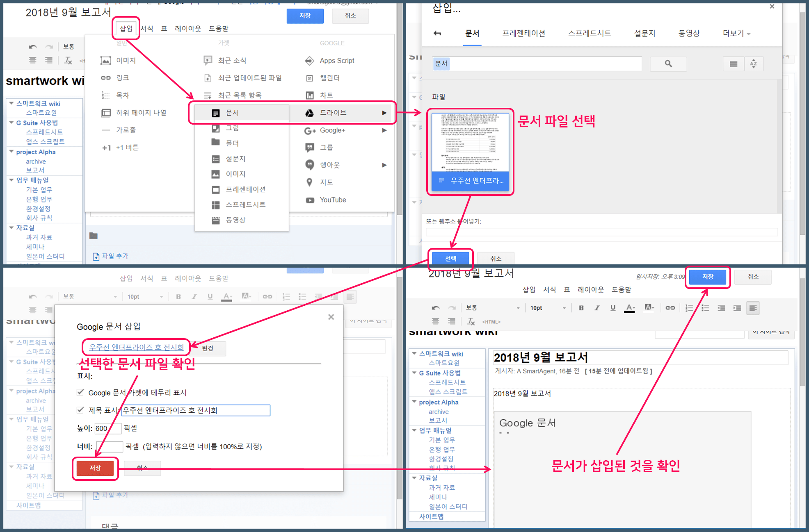The image size is (809, 532).
Task: Open the 더보기 dropdown in insert dialog
Action: (x=736, y=33)
